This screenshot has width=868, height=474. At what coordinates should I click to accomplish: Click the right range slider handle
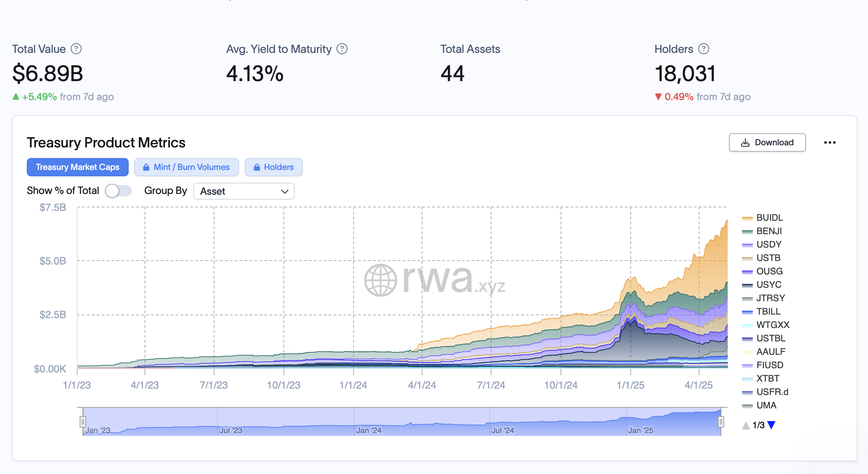tap(721, 421)
